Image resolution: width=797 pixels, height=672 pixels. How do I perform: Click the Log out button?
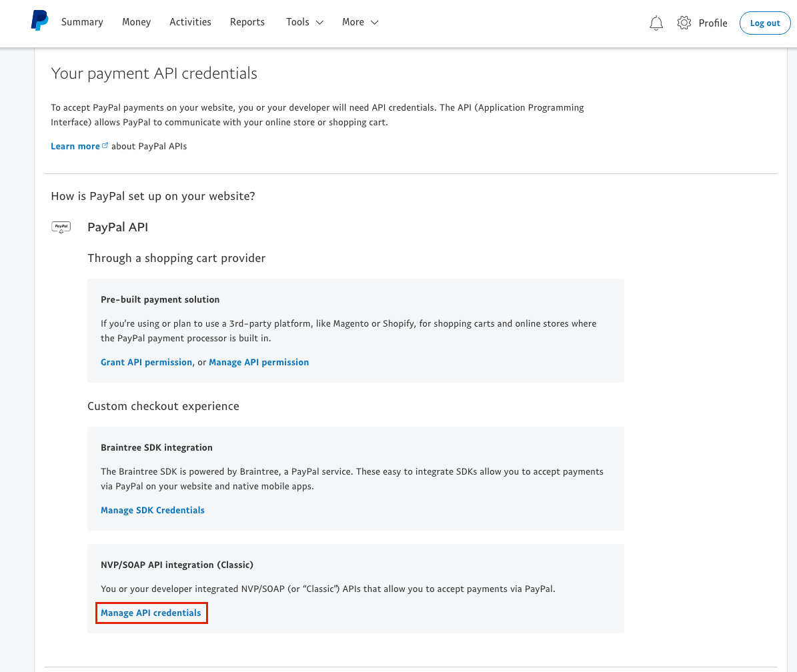coord(765,23)
